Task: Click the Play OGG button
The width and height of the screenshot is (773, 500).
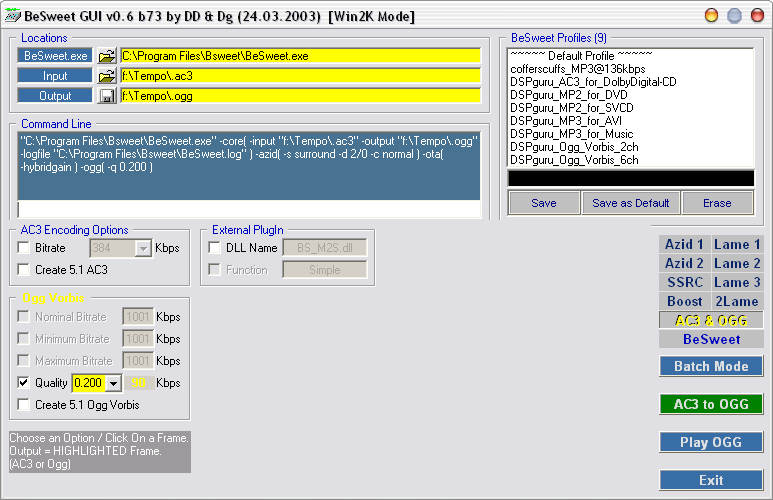Action: click(x=711, y=442)
